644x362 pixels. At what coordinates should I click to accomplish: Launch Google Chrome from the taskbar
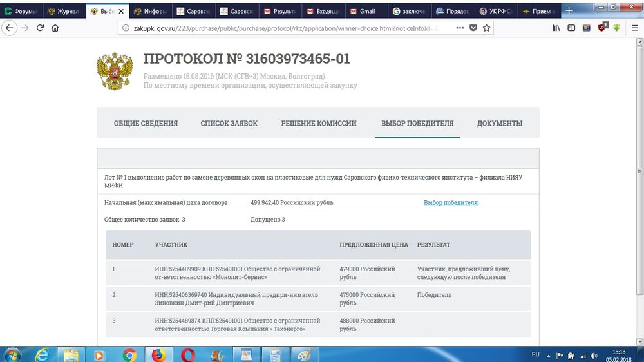[x=129, y=354]
